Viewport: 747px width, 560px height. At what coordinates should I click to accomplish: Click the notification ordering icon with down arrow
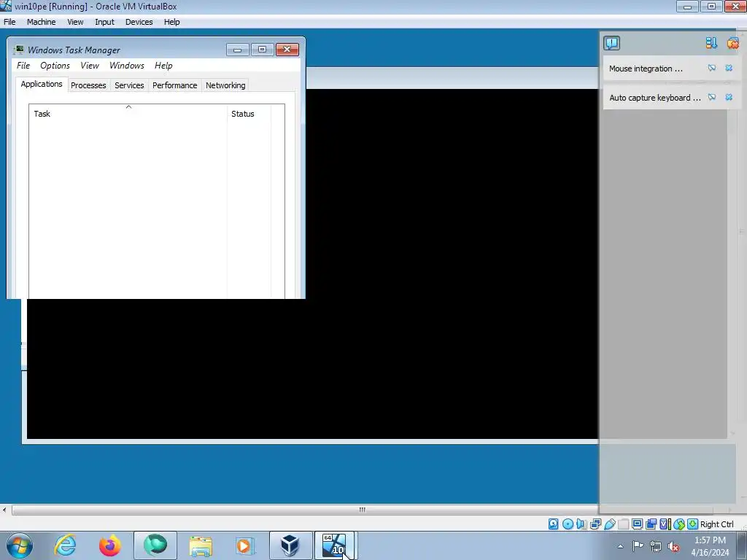711,43
